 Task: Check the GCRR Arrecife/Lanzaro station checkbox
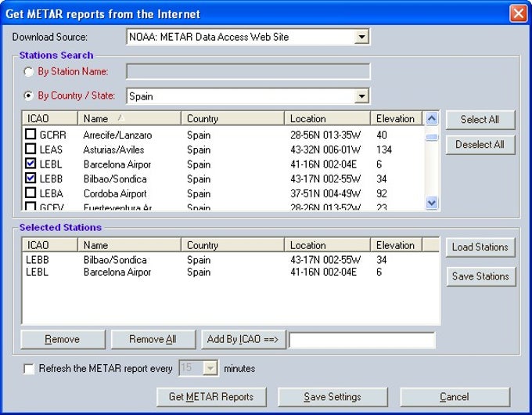31,134
